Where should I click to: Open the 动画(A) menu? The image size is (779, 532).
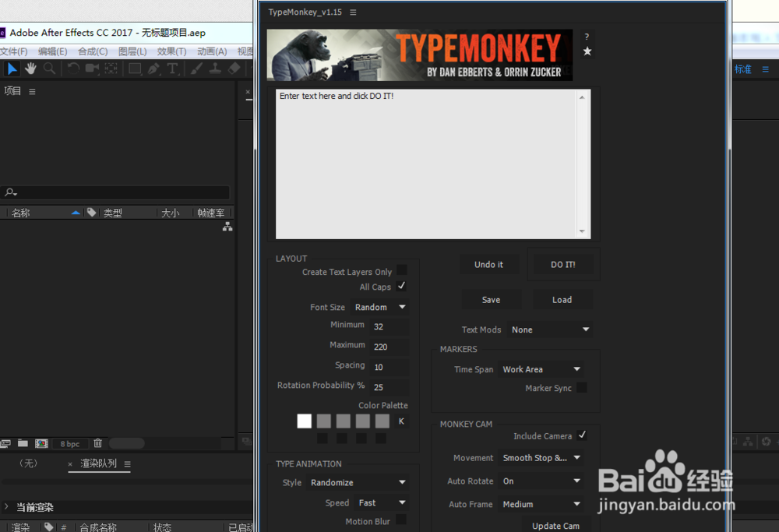tap(212, 51)
